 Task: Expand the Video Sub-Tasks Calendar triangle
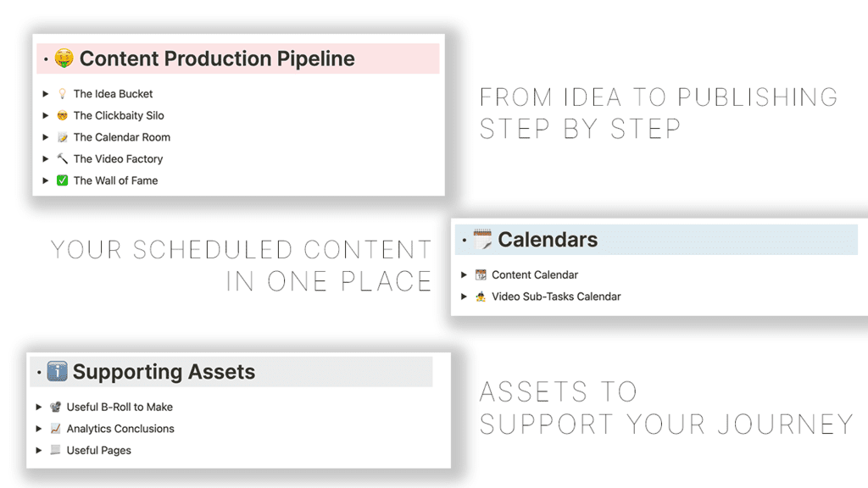464,297
